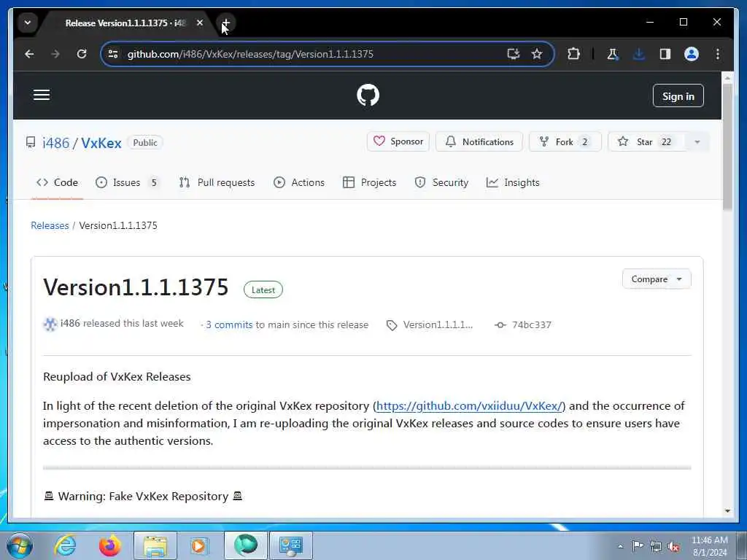Open commit 74bc337
The width and height of the screenshot is (747, 560).
531,324
